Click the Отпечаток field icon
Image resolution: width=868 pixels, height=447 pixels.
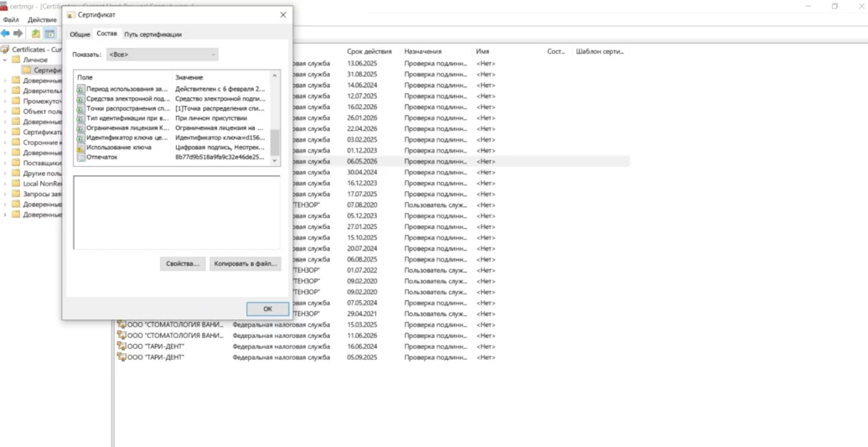click(x=80, y=157)
